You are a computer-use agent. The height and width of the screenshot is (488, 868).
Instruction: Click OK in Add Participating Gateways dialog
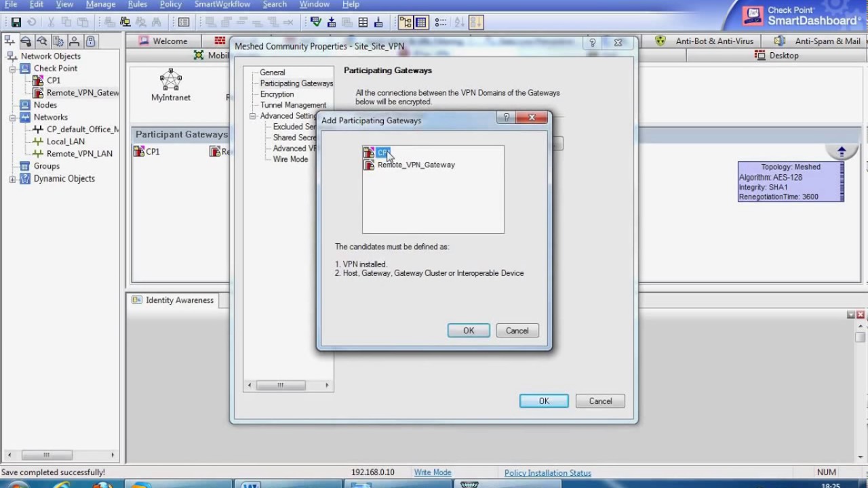pos(469,331)
